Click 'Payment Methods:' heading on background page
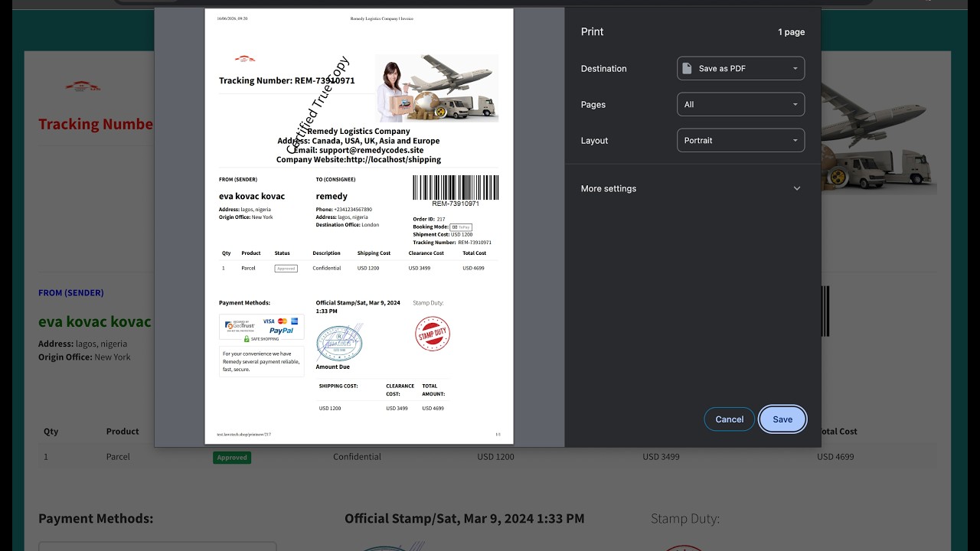Image resolution: width=980 pixels, height=551 pixels. pos(96,519)
